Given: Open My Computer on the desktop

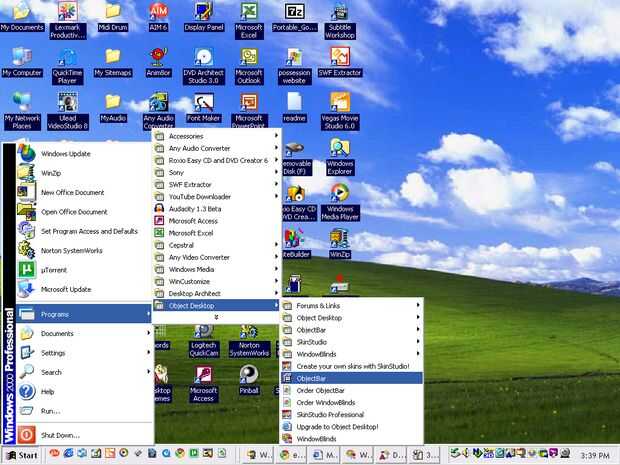Looking at the screenshot, I should point(21,57).
